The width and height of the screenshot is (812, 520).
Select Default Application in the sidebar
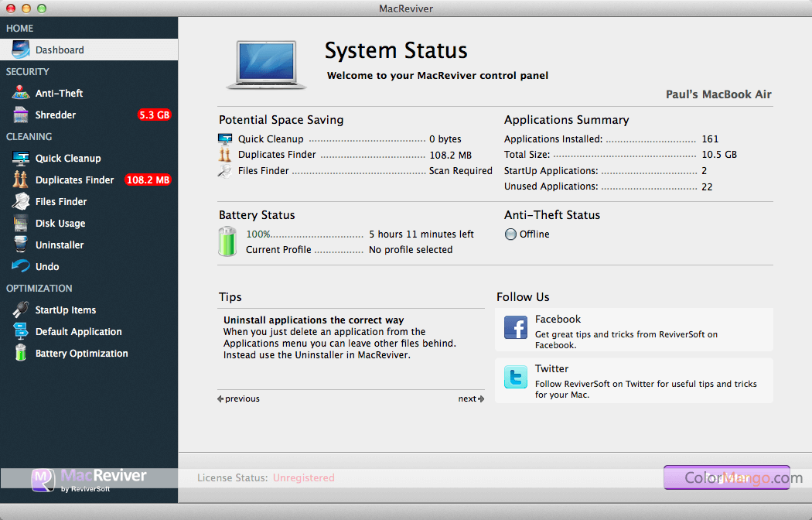click(89, 331)
